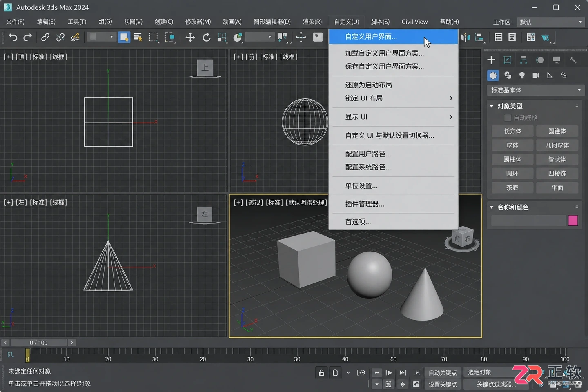Activate the Select Object tool

tap(124, 38)
